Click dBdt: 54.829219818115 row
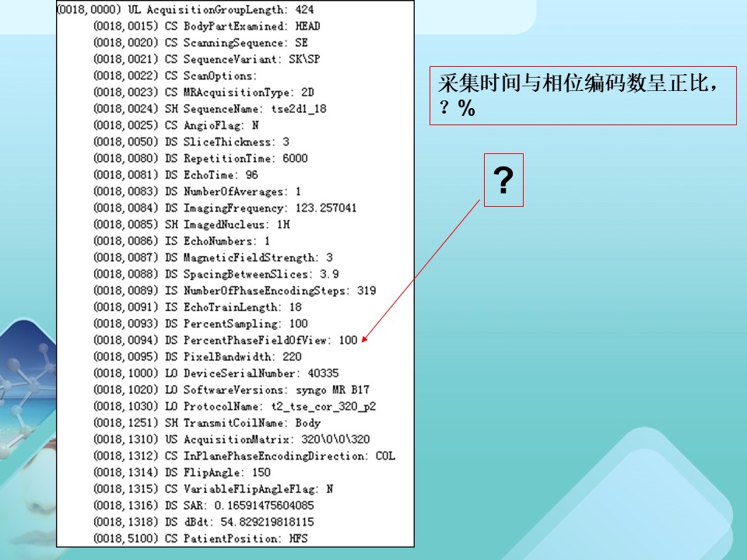The image size is (747, 560). click(204, 522)
